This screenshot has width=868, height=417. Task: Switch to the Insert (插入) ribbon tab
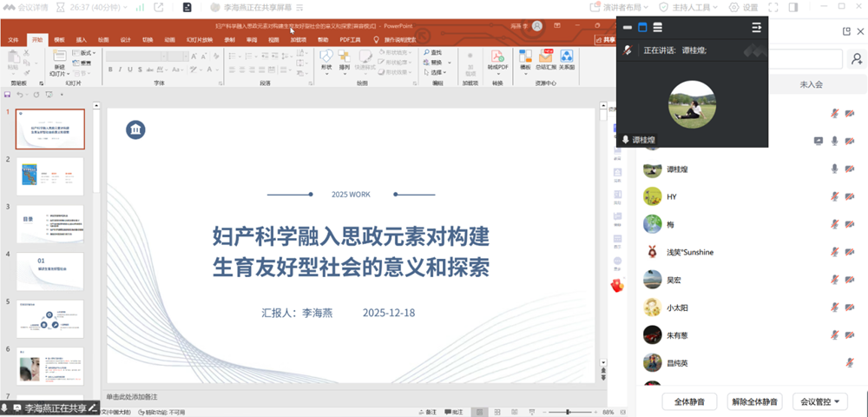(x=82, y=40)
